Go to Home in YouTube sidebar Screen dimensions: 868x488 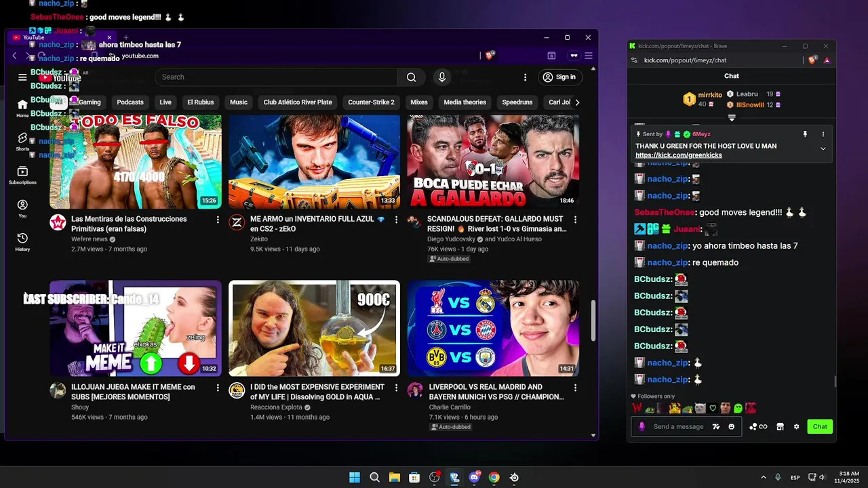22,108
